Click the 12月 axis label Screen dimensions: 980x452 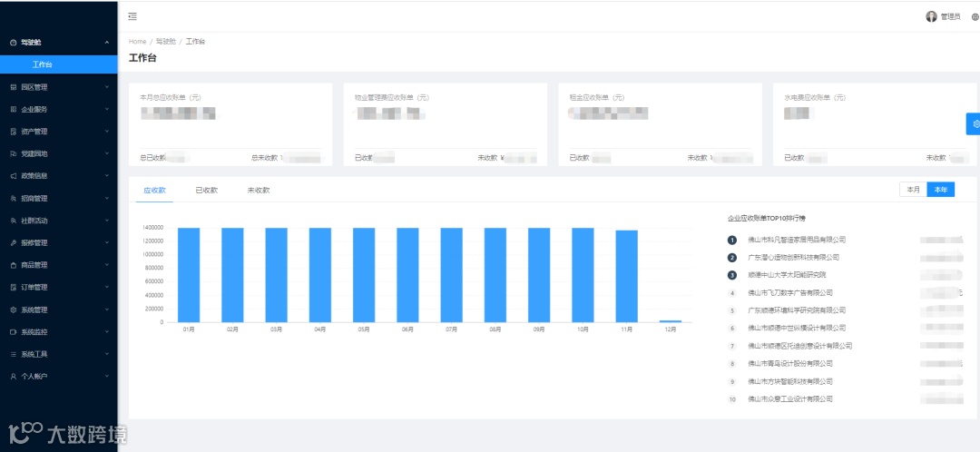pyautogui.click(x=671, y=329)
